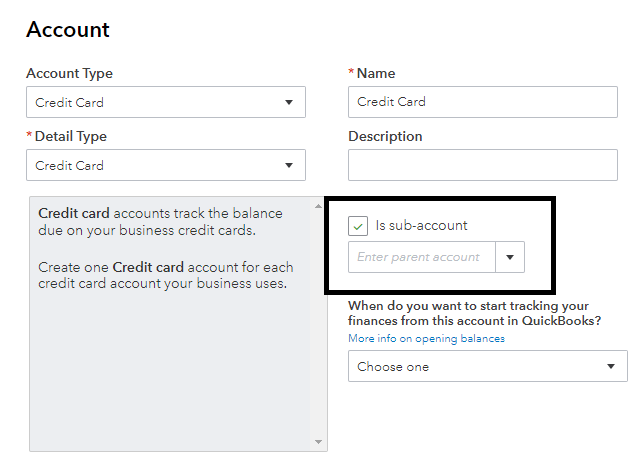
Task: Click the 'Detail Type' field label
Action: 70,136
